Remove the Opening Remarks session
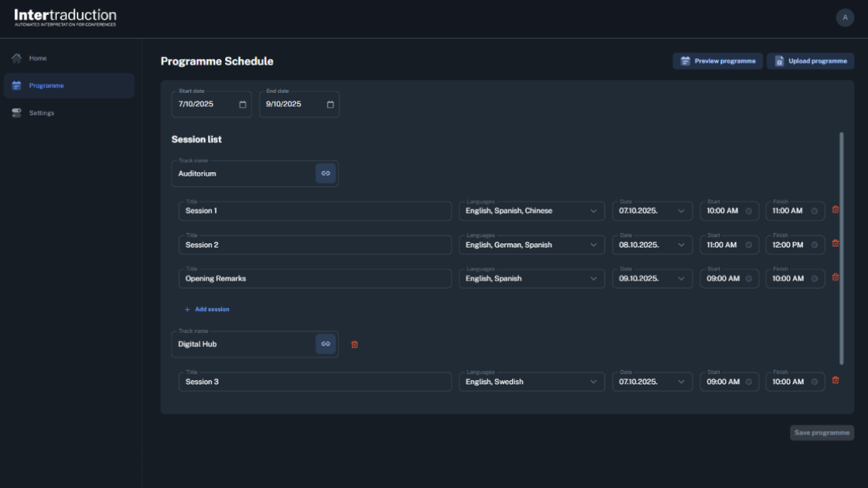Screen dimensions: 868x488 point(835,277)
